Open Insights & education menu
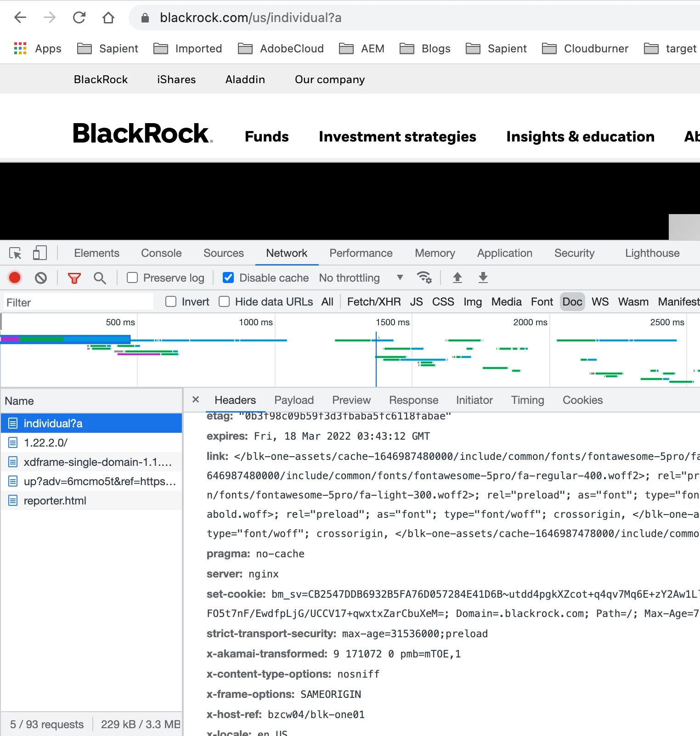The width and height of the screenshot is (700, 736). [580, 136]
